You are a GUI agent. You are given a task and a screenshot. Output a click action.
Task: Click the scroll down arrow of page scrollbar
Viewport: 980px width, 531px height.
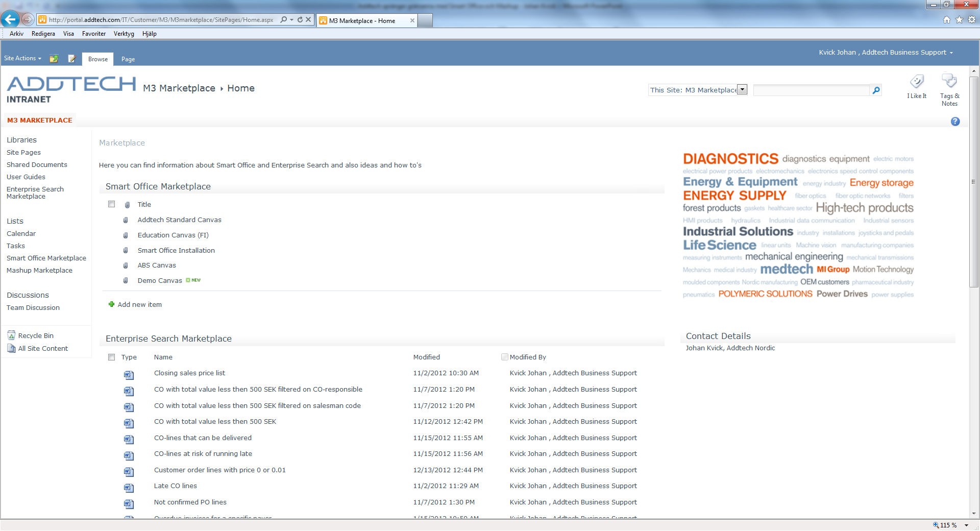click(x=974, y=514)
